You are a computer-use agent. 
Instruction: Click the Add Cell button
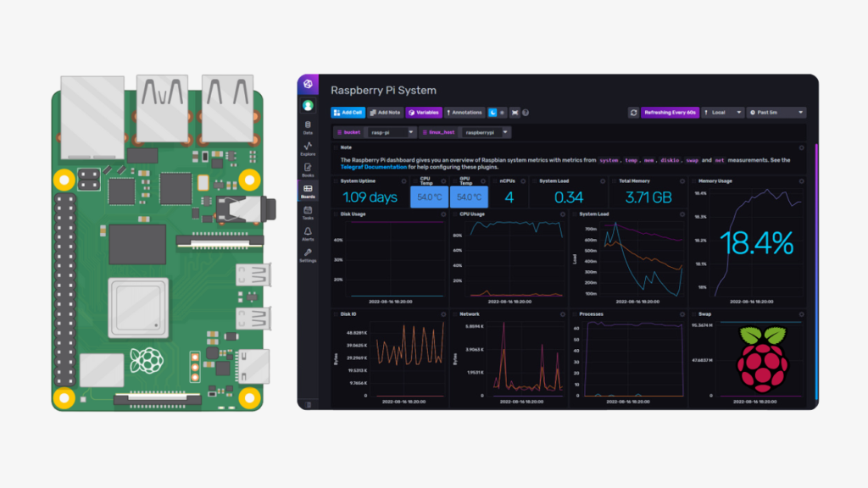point(348,112)
